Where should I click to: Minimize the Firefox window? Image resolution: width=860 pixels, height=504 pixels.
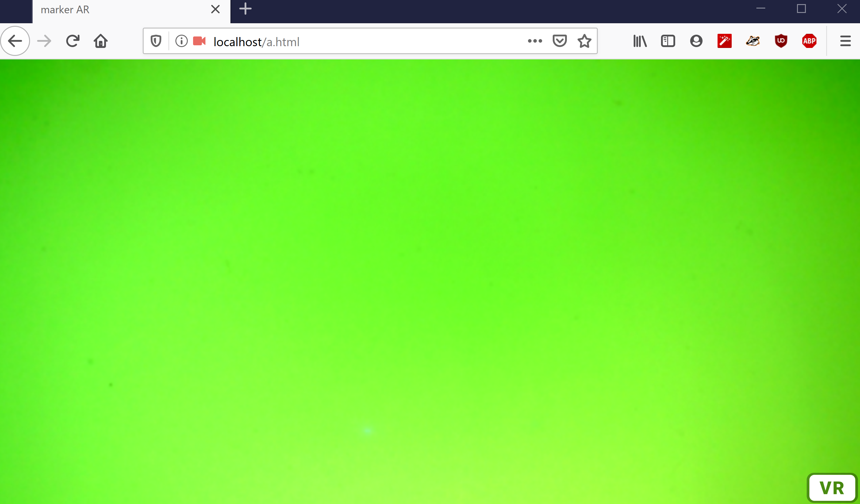pyautogui.click(x=761, y=9)
